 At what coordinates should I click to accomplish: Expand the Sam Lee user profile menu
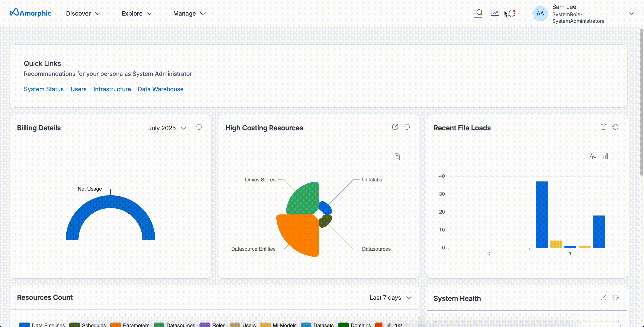(x=631, y=13)
